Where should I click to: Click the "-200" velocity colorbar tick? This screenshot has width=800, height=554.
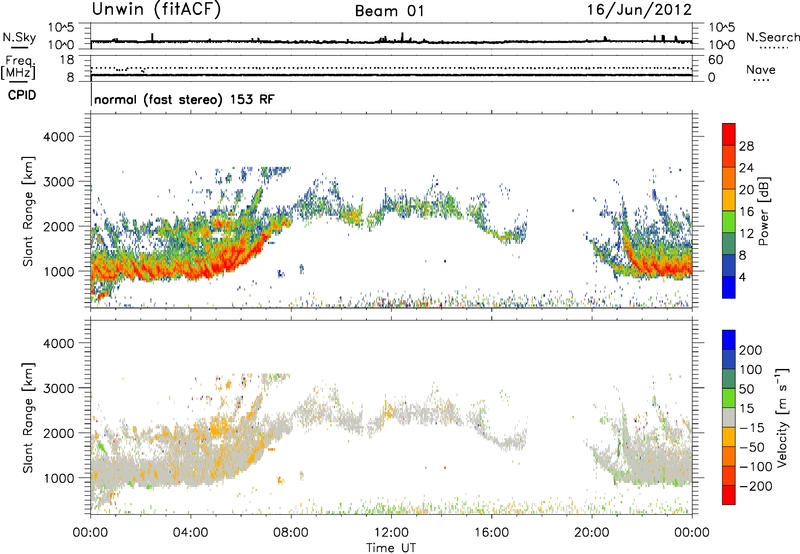pos(756,486)
